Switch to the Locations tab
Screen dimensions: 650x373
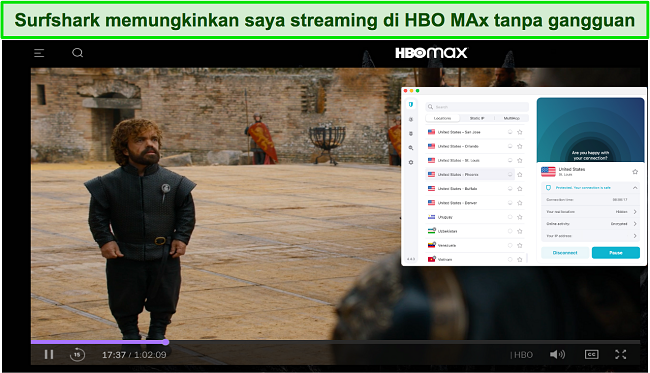coord(442,118)
